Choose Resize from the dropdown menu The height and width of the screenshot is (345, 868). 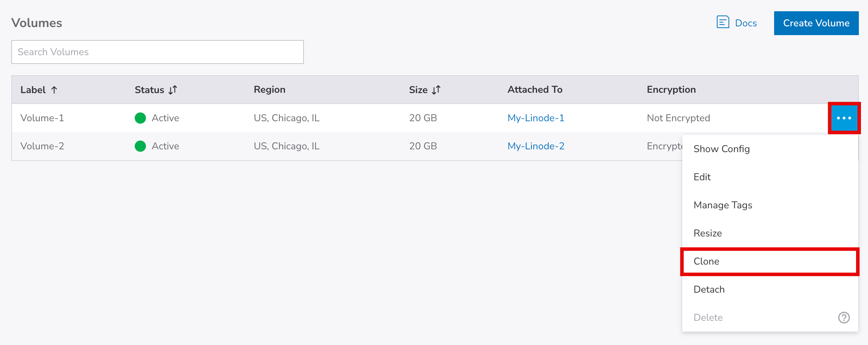(708, 233)
